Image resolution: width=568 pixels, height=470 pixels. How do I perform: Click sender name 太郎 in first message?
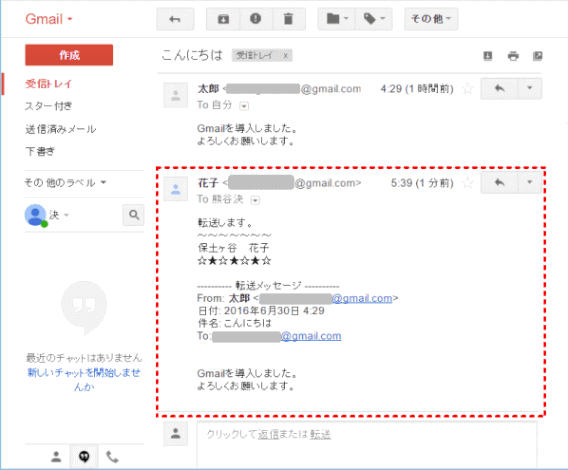pos(208,88)
